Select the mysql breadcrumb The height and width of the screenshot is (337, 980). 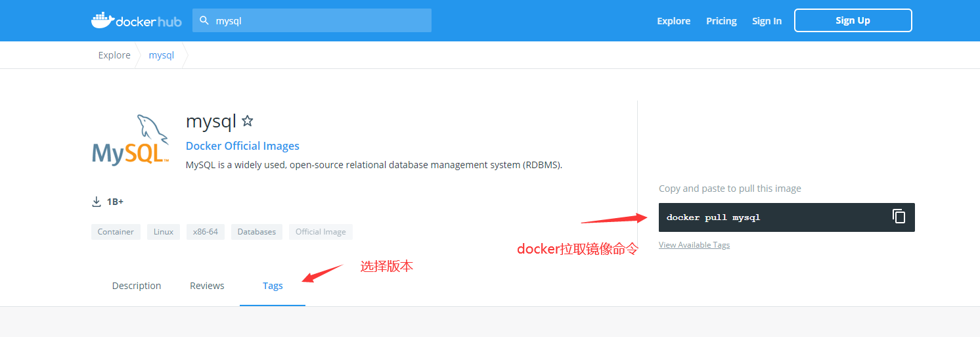162,55
